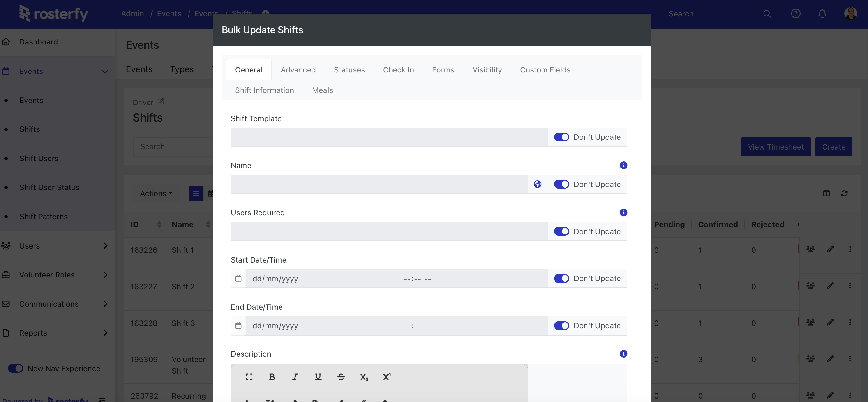The image size is (868, 402).
Task: Apply subscript in the description editor
Action: click(364, 377)
